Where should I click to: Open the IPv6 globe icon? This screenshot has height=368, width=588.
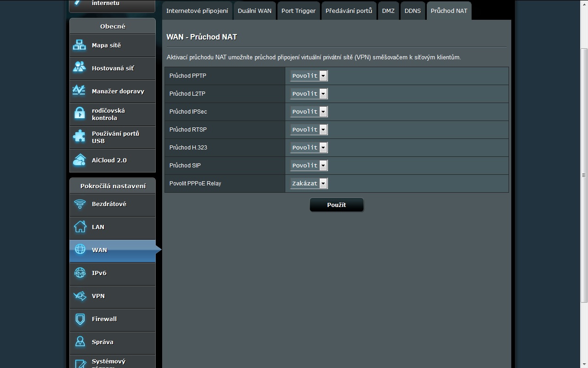80,273
